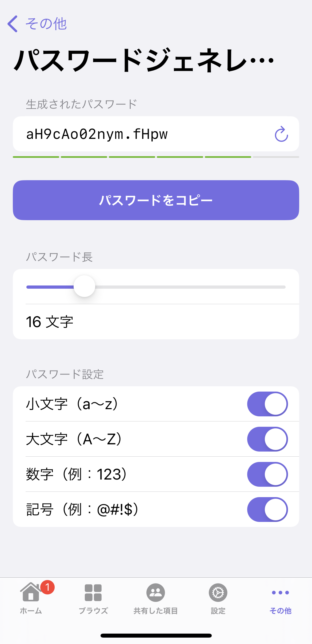Tap the shared items people icon

pyautogui.click(x=155, y=593)
